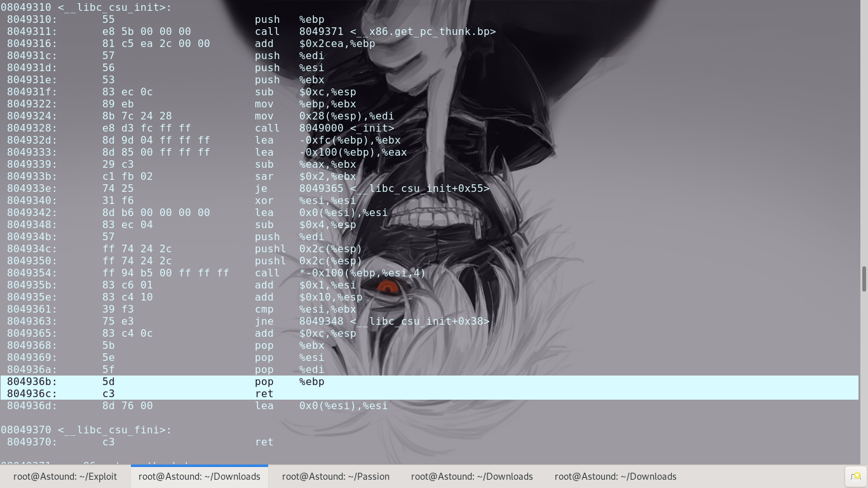Viewport: 868px width, 488px height.
Task: Open the ~/Downloads tab right after ~/Passion
Action: click(x=472, y=477)
